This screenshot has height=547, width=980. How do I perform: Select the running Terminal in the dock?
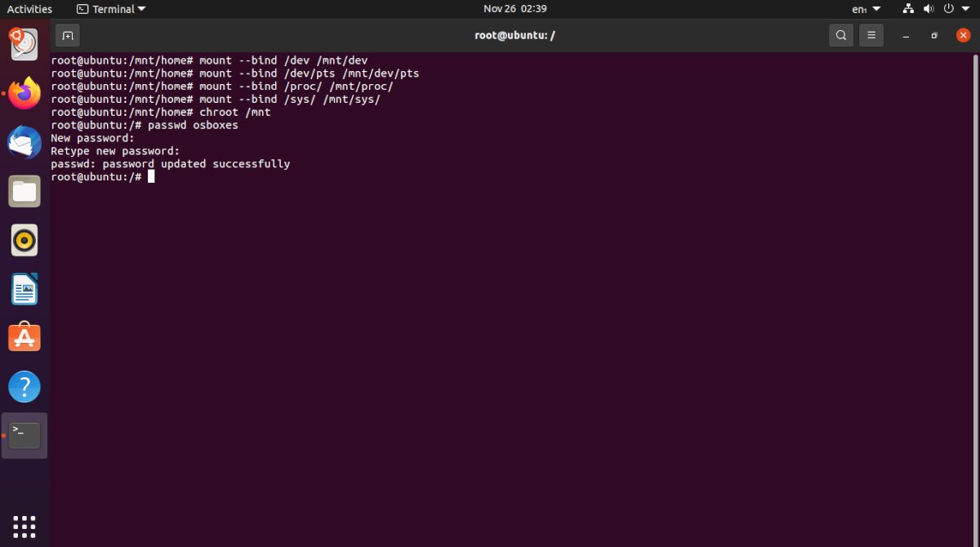click(x=24, y=435)
